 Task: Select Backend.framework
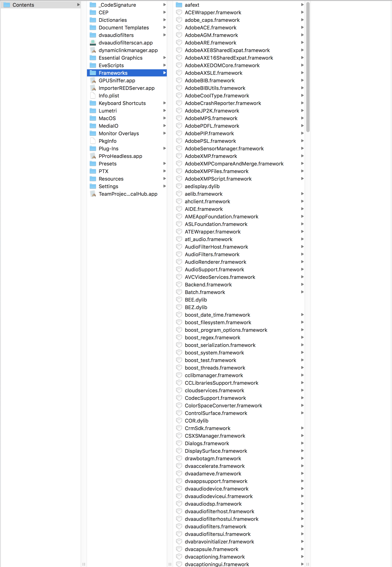pos(239,285)
